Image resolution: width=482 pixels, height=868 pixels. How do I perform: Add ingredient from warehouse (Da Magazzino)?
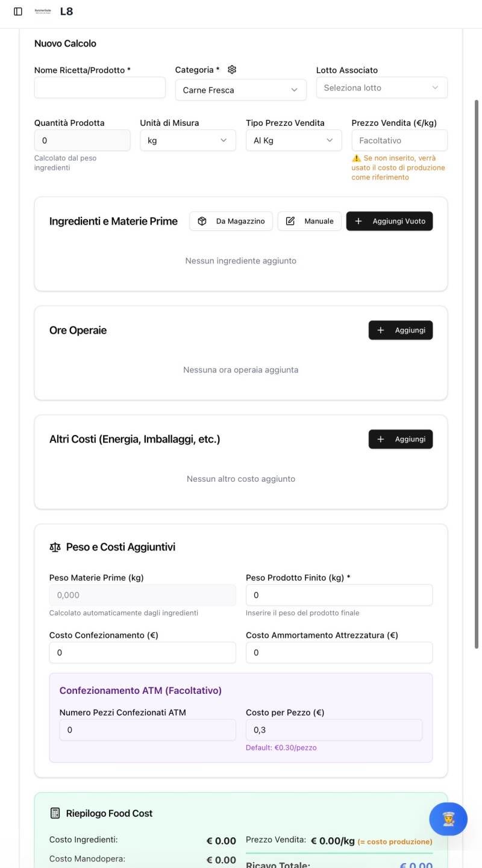pos(231,221)
